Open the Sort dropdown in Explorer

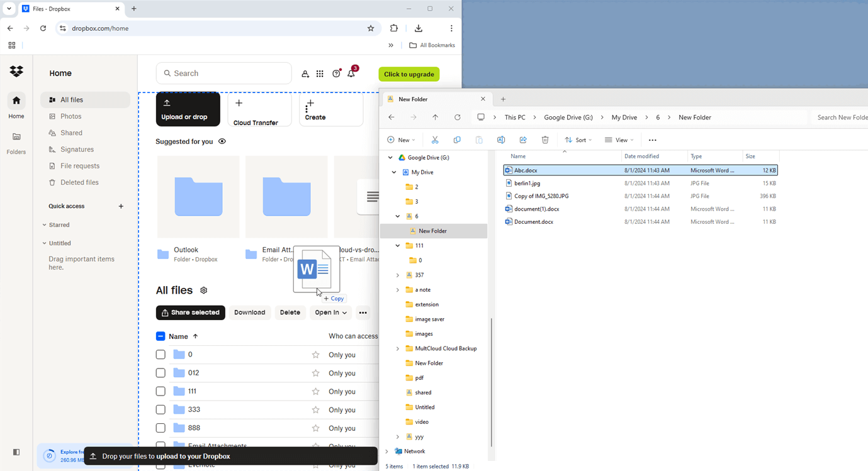(578, 140)
